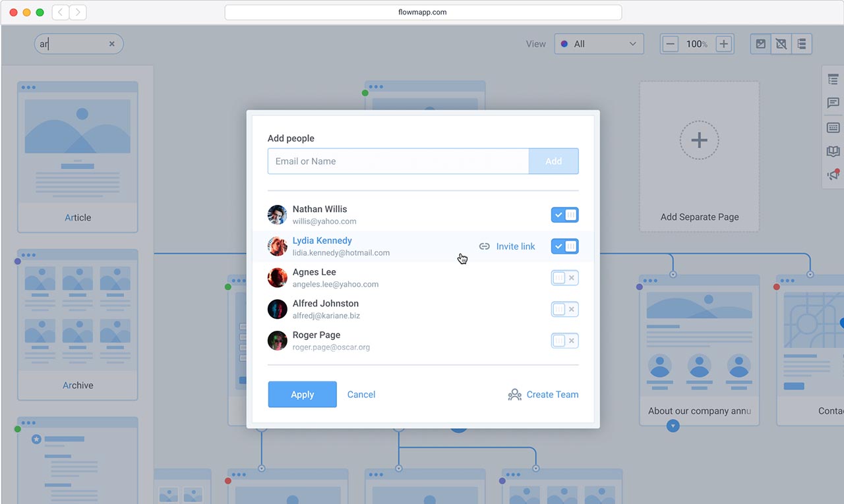Enable access toggle for Alfred Johnston
The image size is (844, 504).
click(x=565, y=309)
